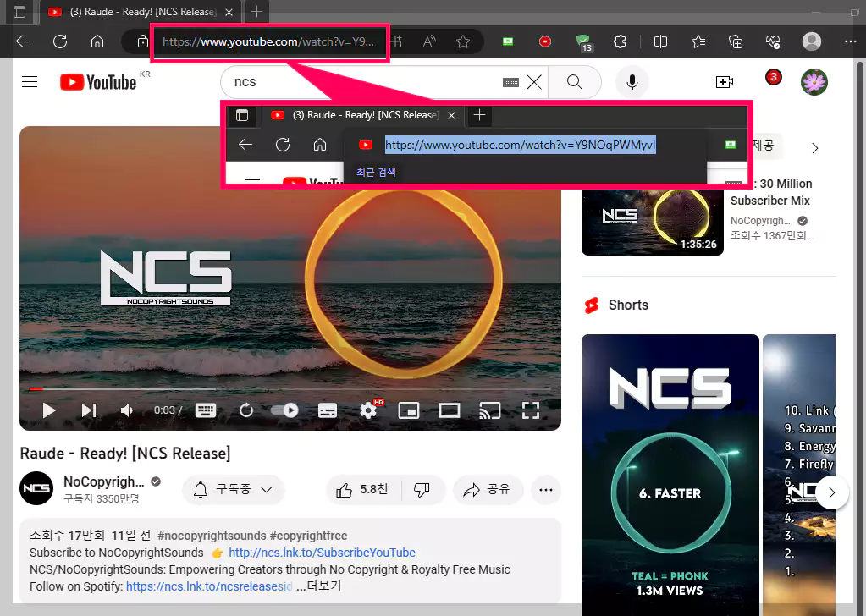Click the #nocopyrightsounds hashtag
Screen dimensions: 866x616
point(212,536)
